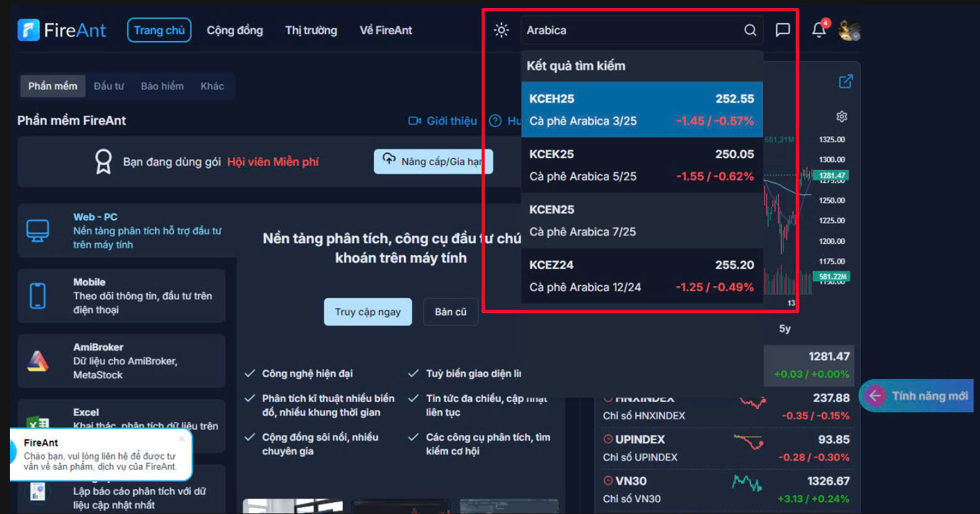Open chart in external window icon
The image size is (980, 514).
point(846,82)
